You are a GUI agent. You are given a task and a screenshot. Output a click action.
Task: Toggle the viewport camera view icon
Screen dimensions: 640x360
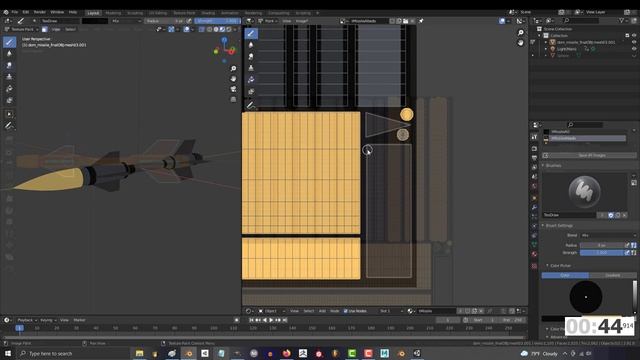233,89
